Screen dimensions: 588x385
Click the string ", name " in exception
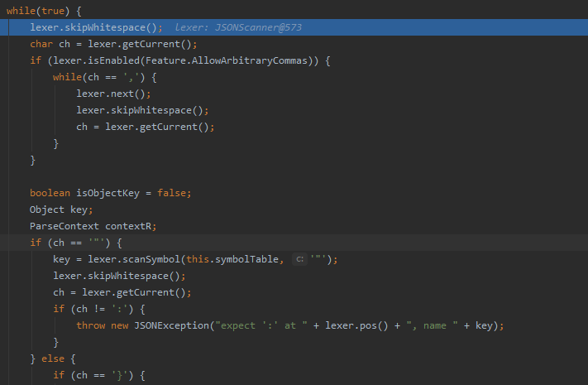click(x=432, y=325)
